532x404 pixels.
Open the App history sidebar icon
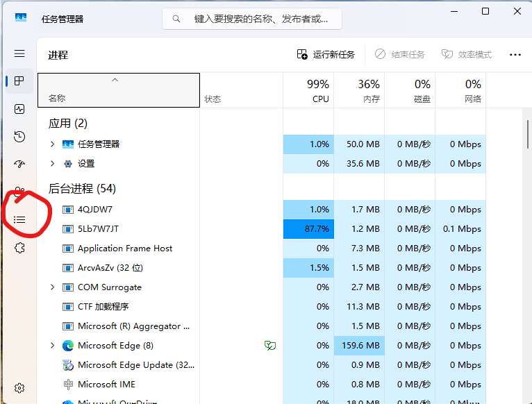click(x=19, y=137)
